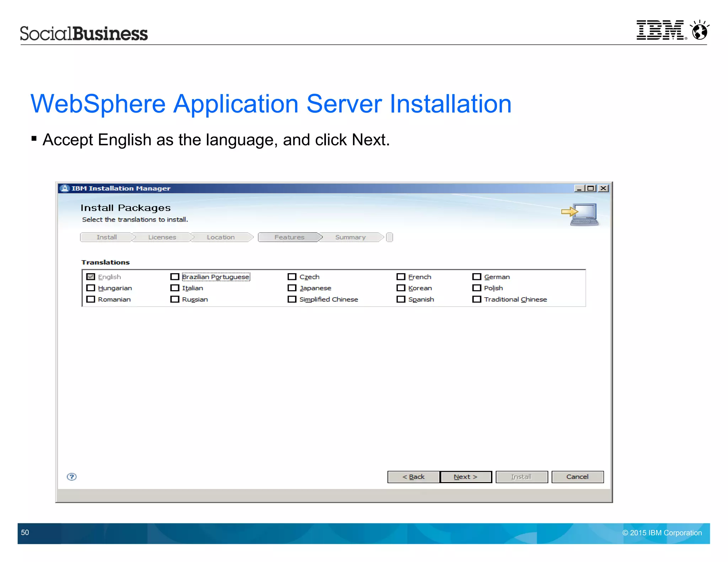Click the Back button
This screenshot has height=562, width=728.
(413, 477)
